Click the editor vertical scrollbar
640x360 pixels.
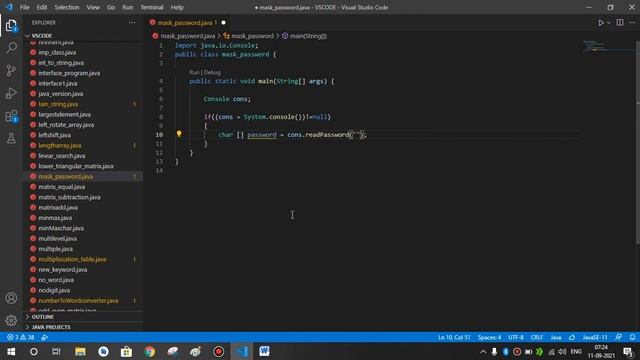click(638, 143)
